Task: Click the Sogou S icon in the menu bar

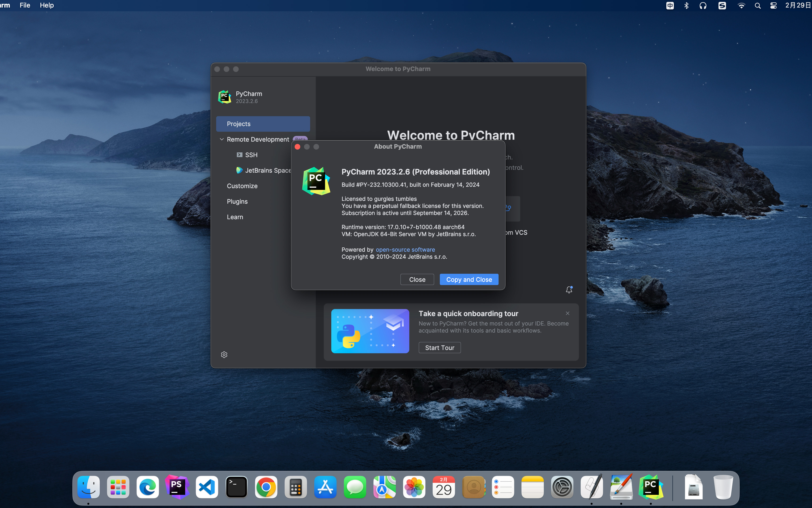Action: click(722, 5)
